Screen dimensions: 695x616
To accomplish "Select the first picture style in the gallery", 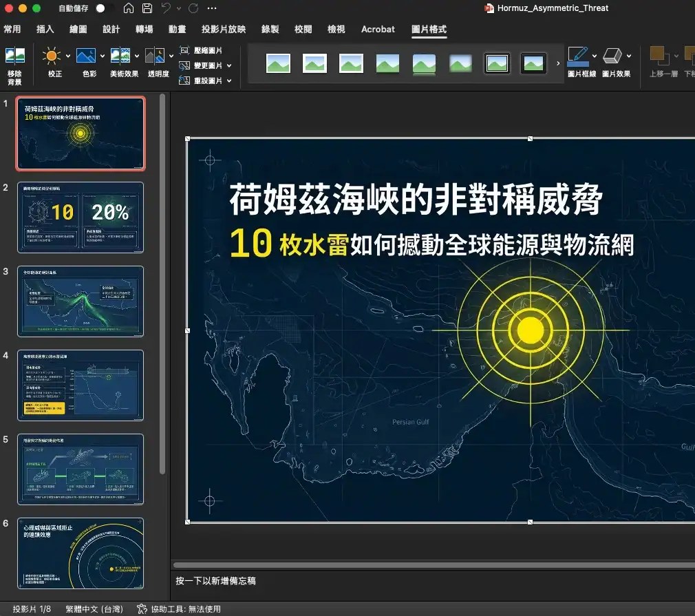I will pyautogui.click(x=278, y=62).
